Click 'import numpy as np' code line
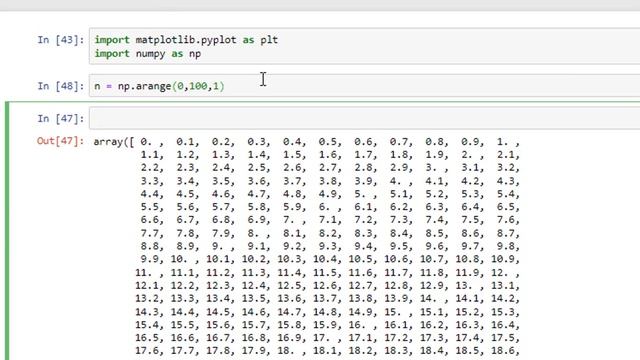This screenshot has height=360, width=640. click(148, 54)
